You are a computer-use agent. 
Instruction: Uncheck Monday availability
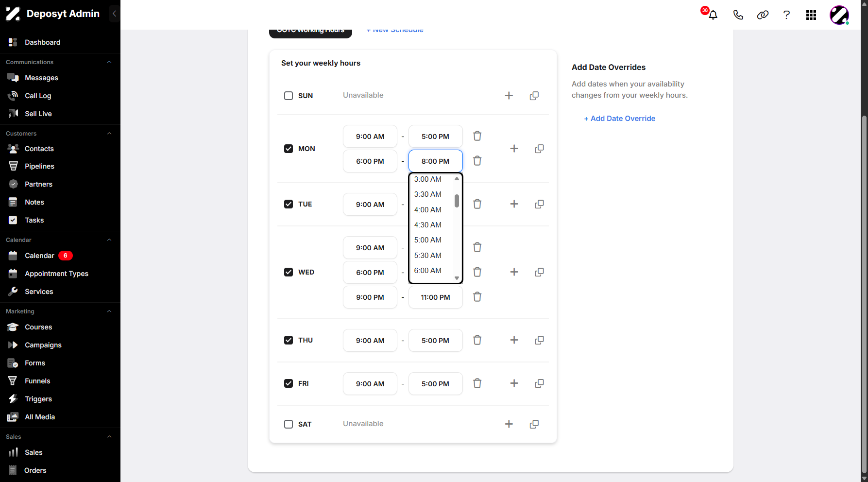tap(289, 149)
